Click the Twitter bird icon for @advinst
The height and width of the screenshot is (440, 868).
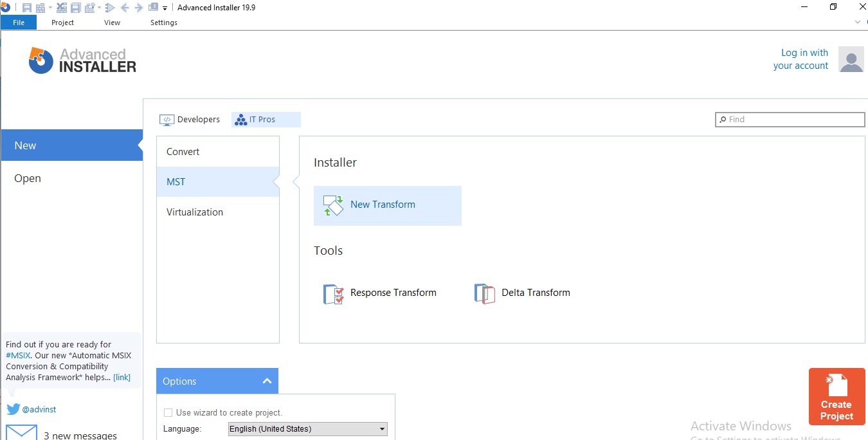12,409
